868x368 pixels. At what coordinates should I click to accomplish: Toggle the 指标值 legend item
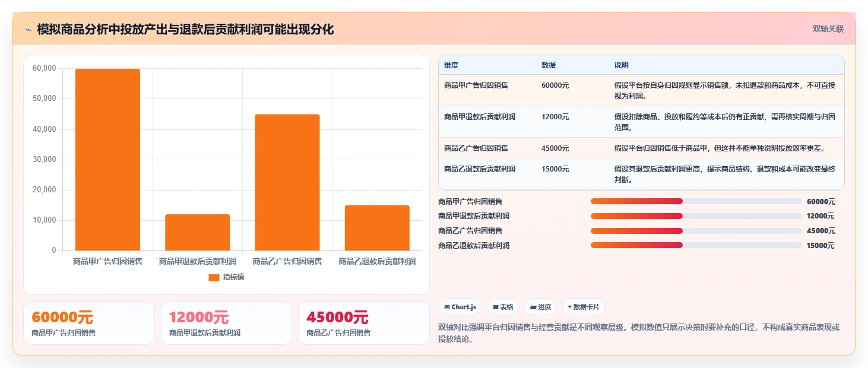226,277
